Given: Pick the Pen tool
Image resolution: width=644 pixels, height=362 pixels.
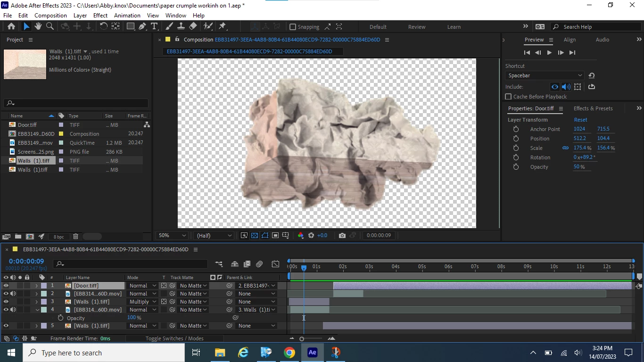Looking at the screenshot, I should pyautogui.click(x=142, y=26).
